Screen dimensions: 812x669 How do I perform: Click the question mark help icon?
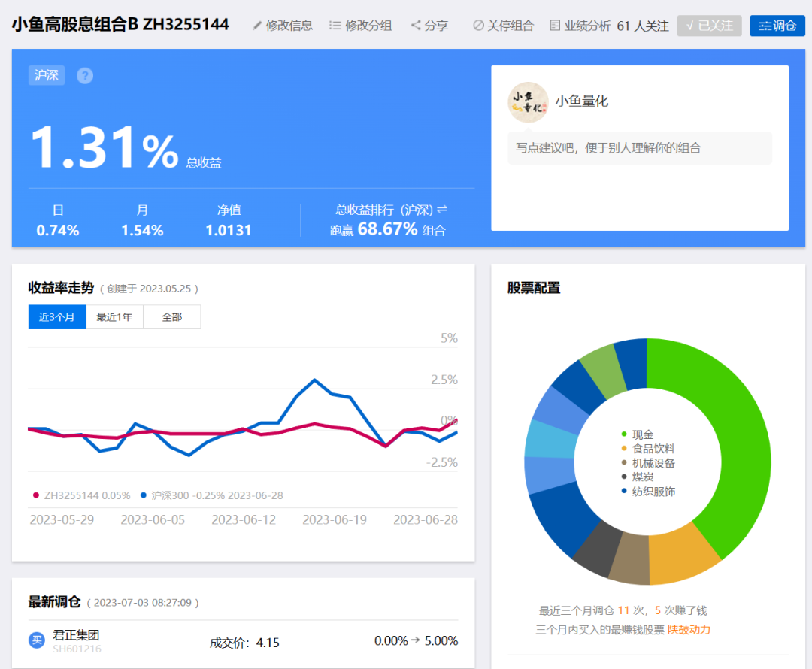point(85,76)
